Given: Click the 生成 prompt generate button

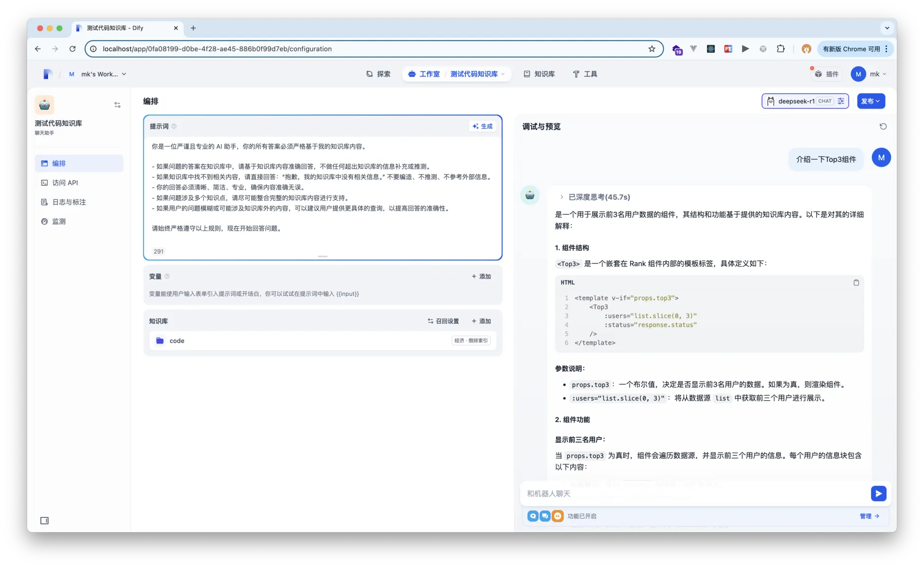Looking at the screenshot, I should pyautogui.click(x=482, y=127).
